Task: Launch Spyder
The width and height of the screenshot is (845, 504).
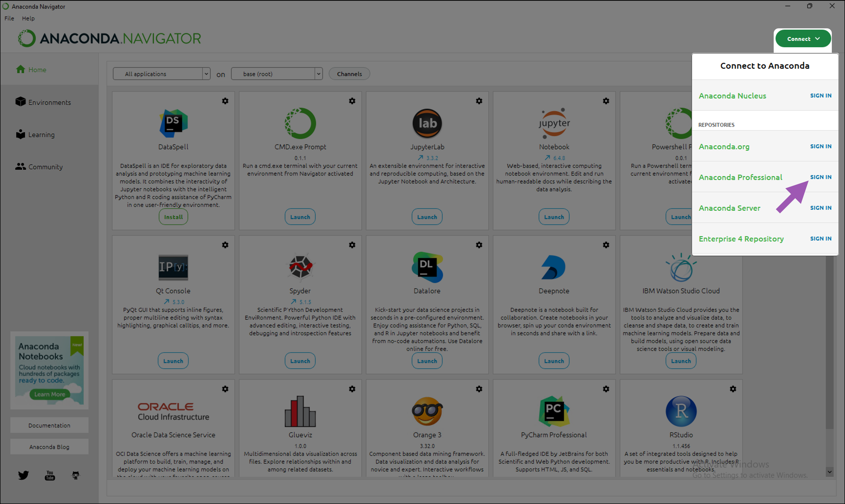Action: tap(300, 361)
